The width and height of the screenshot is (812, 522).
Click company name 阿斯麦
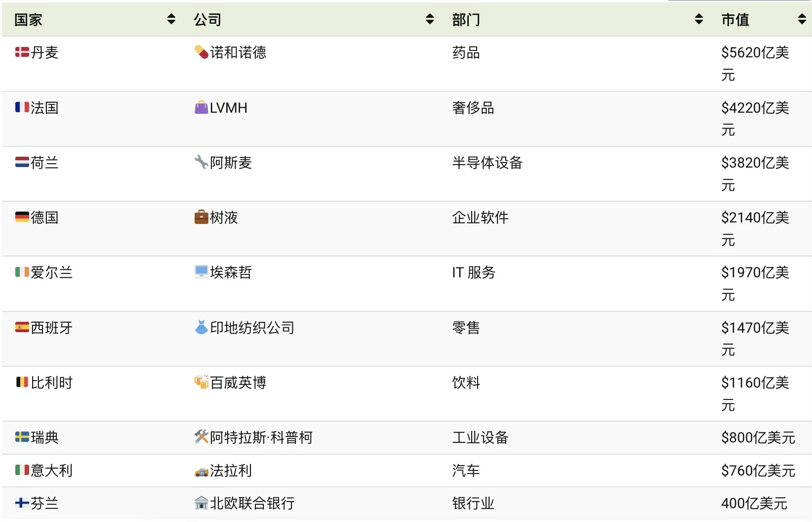click(x=231, y=163)
